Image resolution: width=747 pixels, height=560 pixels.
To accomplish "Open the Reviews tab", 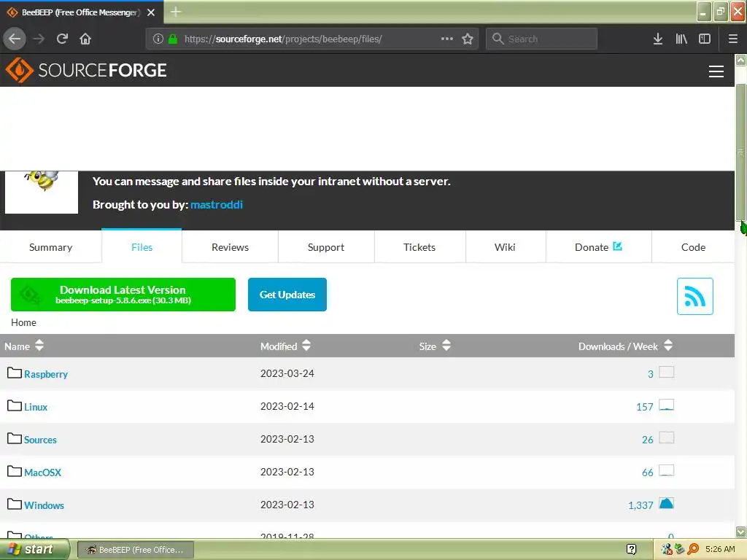I will (x=230, y=247).
